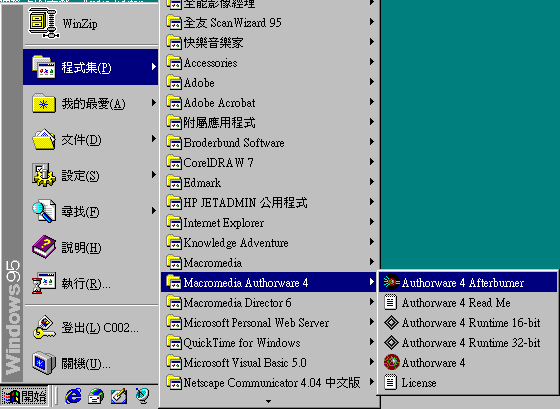Launch the Authorware 4 application
Image resolution: width=560 pixels, height=409 pixels.
(x=468, y=363)
